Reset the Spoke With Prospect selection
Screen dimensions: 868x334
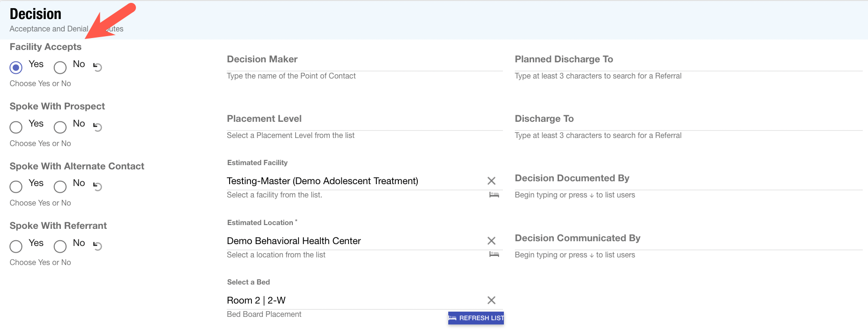coord(97,127)
